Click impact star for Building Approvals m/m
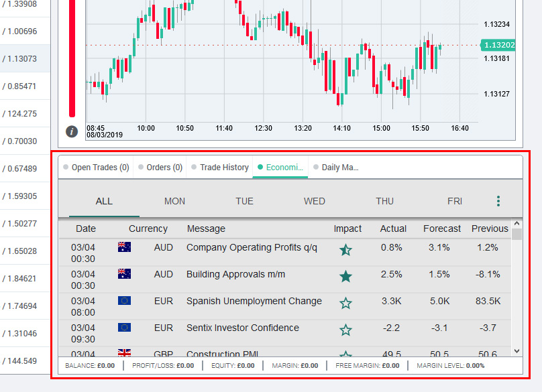The height and width of the screenshot is (392, 542). click(x=345, y=276)
